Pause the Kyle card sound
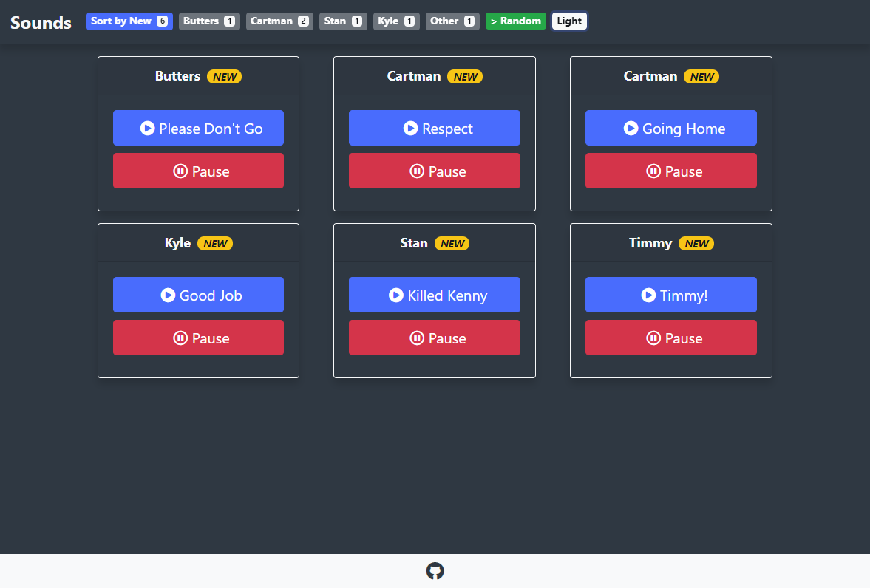This screenshot has width=870, height=588. click(198, 338)
